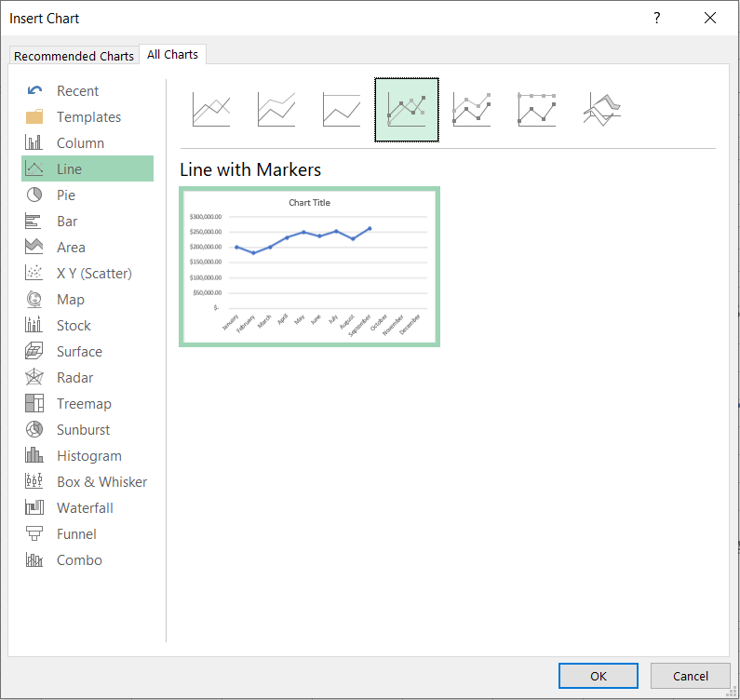Choose the Stacked Line chart subtype

[x=276, y=110]
